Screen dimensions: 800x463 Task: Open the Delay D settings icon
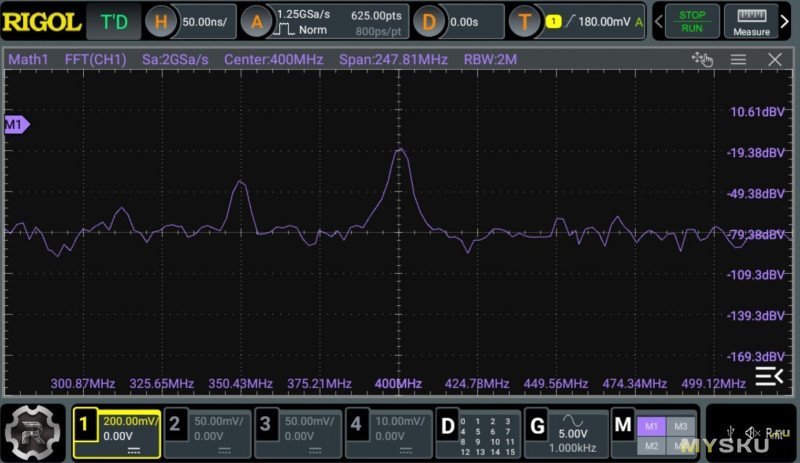point(429,20)
